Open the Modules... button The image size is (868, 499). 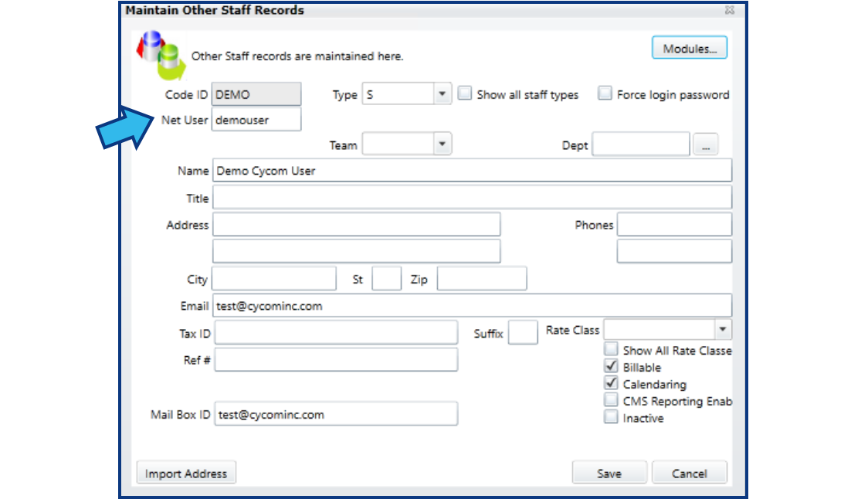(689, 48)
